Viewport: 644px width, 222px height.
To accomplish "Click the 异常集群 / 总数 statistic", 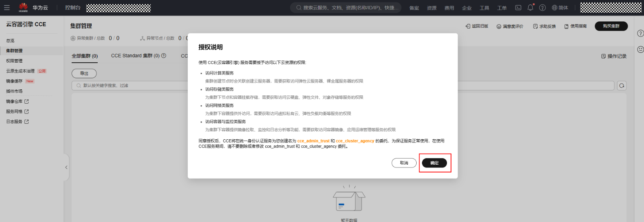I will 95,38.
